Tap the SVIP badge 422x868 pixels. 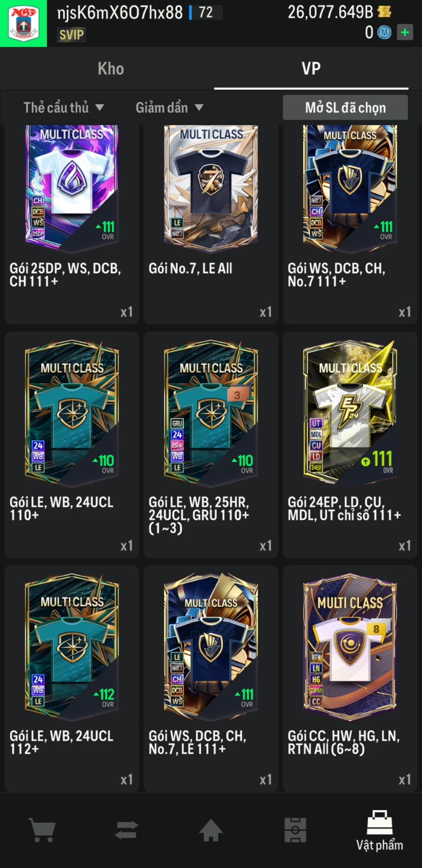[72, 35]
